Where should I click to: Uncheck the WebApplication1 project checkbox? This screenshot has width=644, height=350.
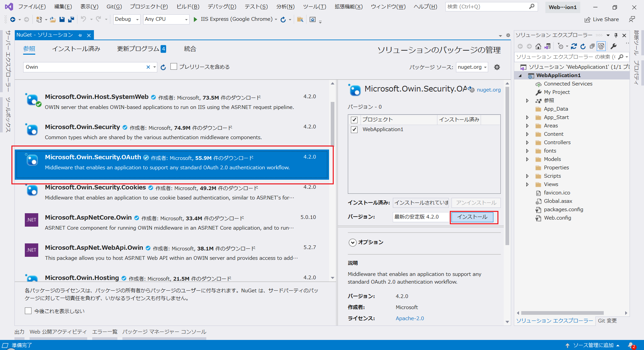[354, 129]
